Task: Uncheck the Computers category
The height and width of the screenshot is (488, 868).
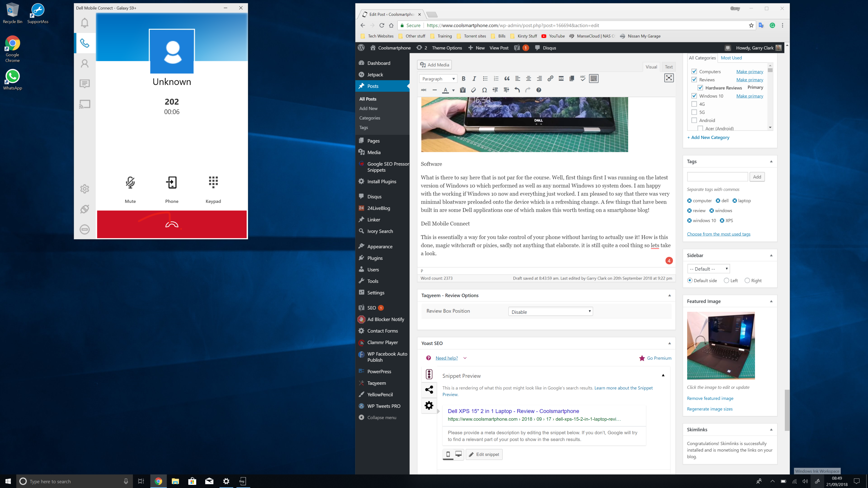Action: coord(694,71)
